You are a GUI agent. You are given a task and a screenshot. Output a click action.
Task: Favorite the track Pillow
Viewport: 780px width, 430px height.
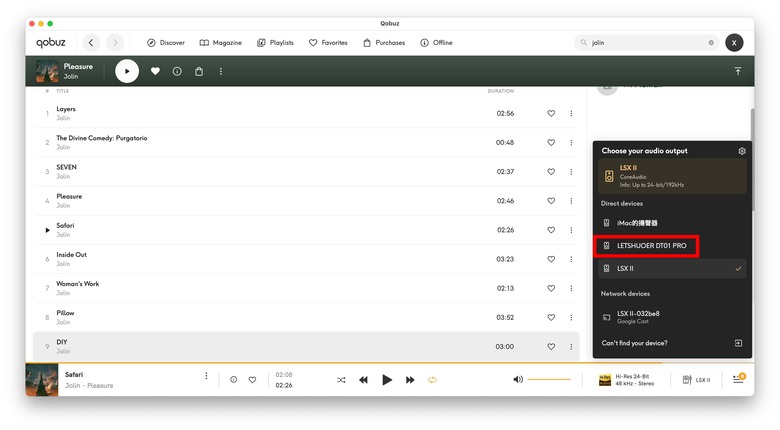(551, 317)
